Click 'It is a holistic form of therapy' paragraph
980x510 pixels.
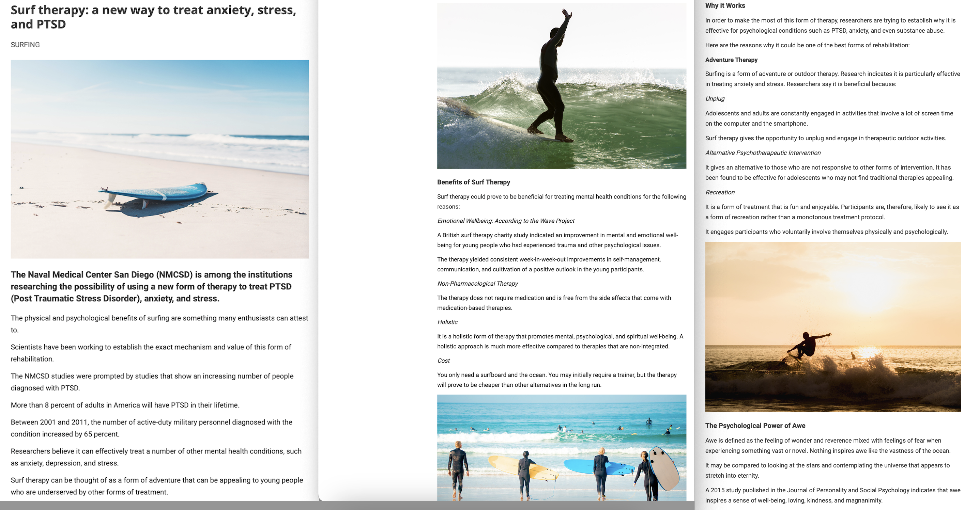pos(560,341)
